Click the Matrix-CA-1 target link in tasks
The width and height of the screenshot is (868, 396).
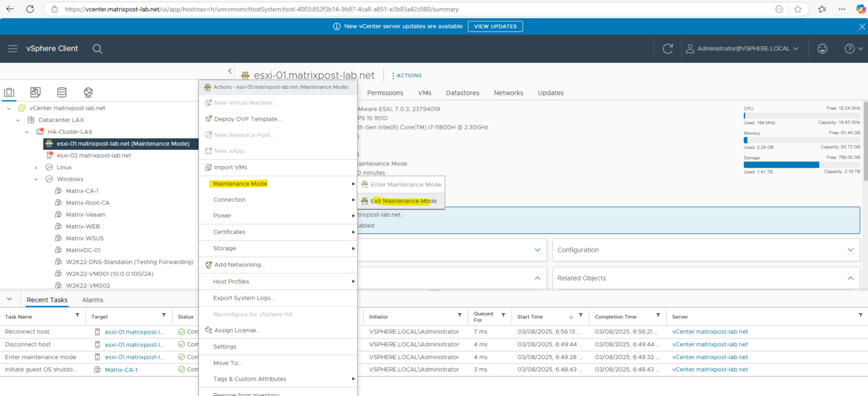pyautogui.click(x=121, y=370)
